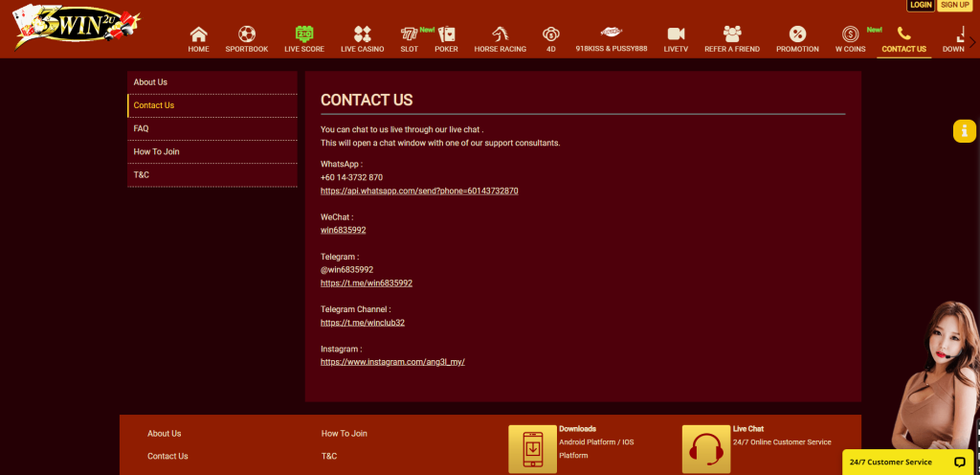Open Refer a Friend people icon
Viewport: 980px width, 475px height.
pyautogui.click(x=732, y=34)
